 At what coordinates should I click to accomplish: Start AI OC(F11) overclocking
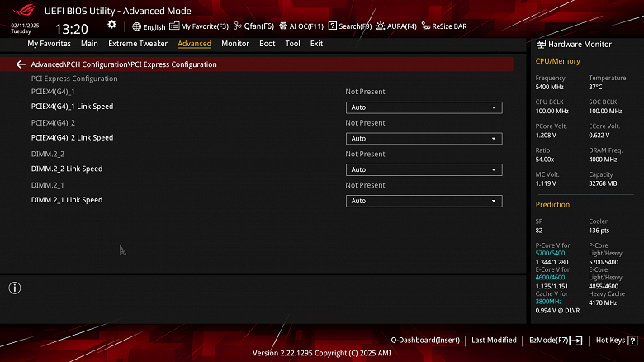click(x=301, y=26)
